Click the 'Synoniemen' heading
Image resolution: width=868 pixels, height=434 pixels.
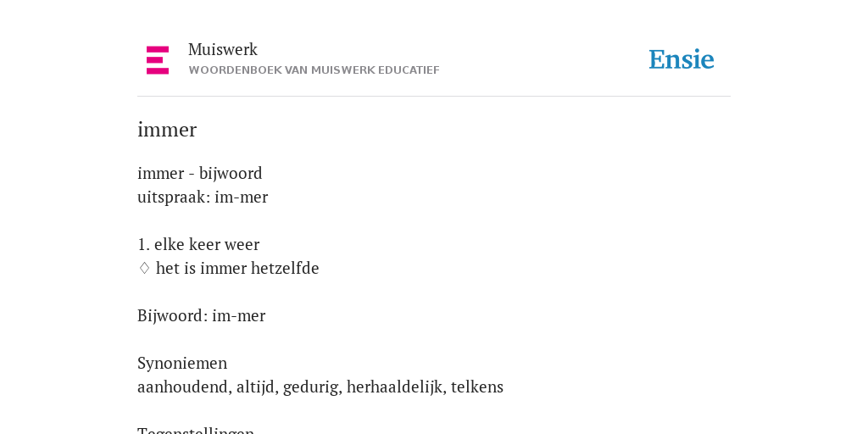click(182, 363)
